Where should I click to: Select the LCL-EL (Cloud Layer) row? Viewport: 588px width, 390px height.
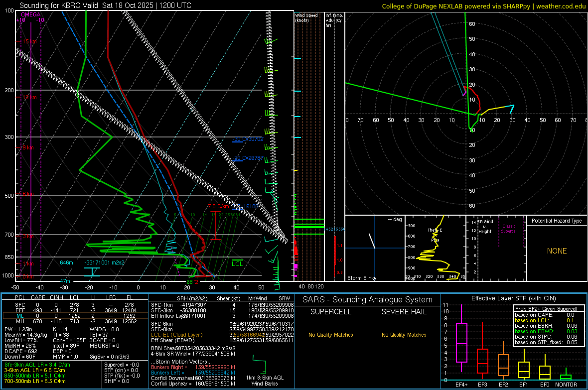click(x=222, y=335)
